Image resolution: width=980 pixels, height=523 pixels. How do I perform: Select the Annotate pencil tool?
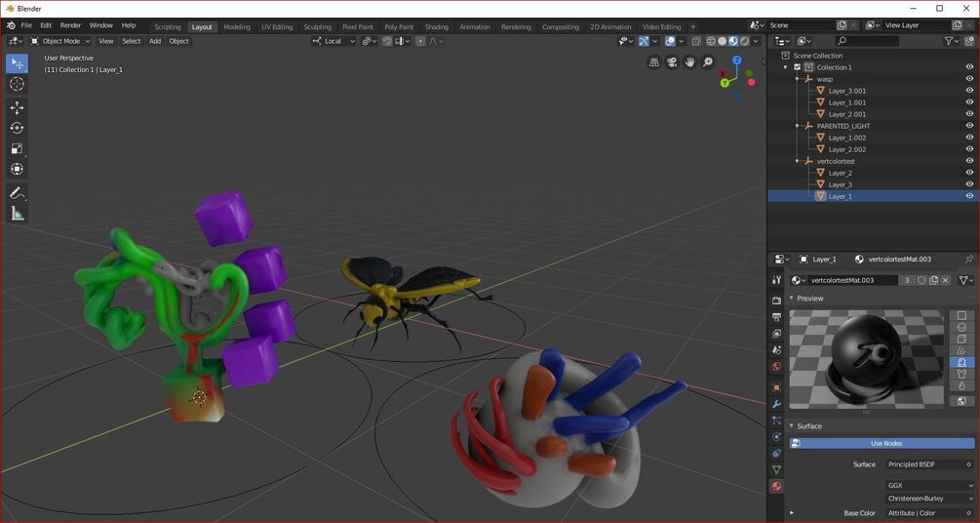[x=17, y=193]
